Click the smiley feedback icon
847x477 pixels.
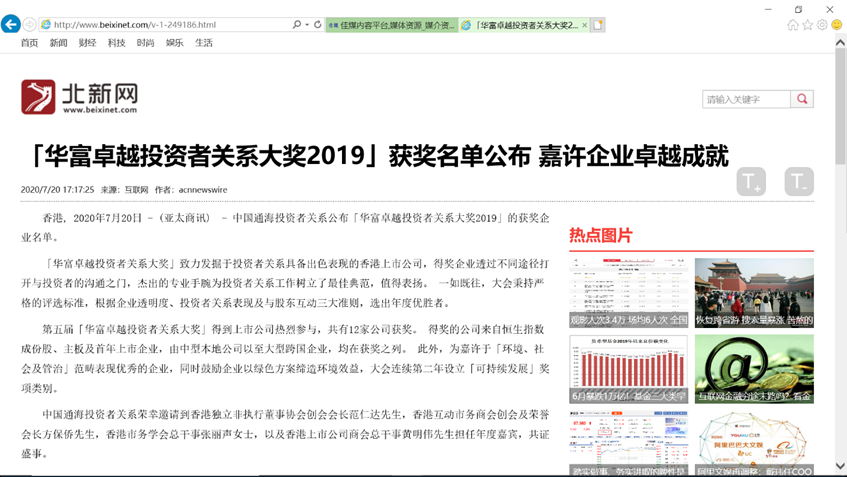(836, 25)
